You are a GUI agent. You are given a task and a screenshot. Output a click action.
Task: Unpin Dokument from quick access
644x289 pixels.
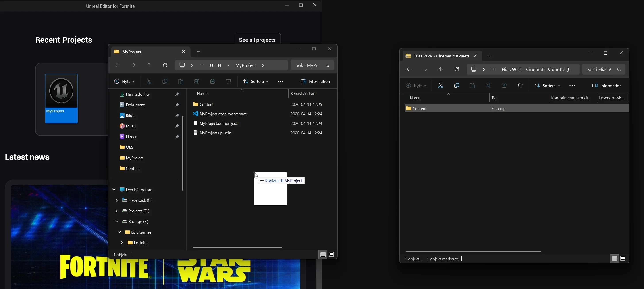click(x=177, y=105)
